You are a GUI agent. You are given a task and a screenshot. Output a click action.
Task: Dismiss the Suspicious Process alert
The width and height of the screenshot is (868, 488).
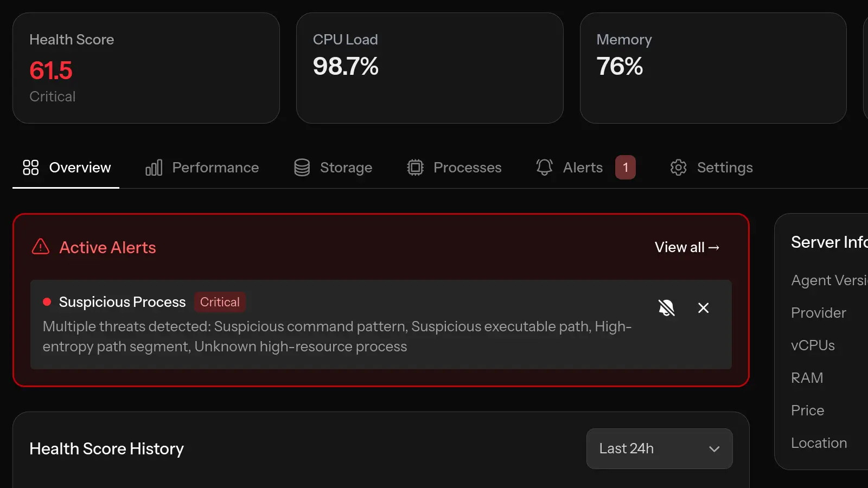pos(703,308)
